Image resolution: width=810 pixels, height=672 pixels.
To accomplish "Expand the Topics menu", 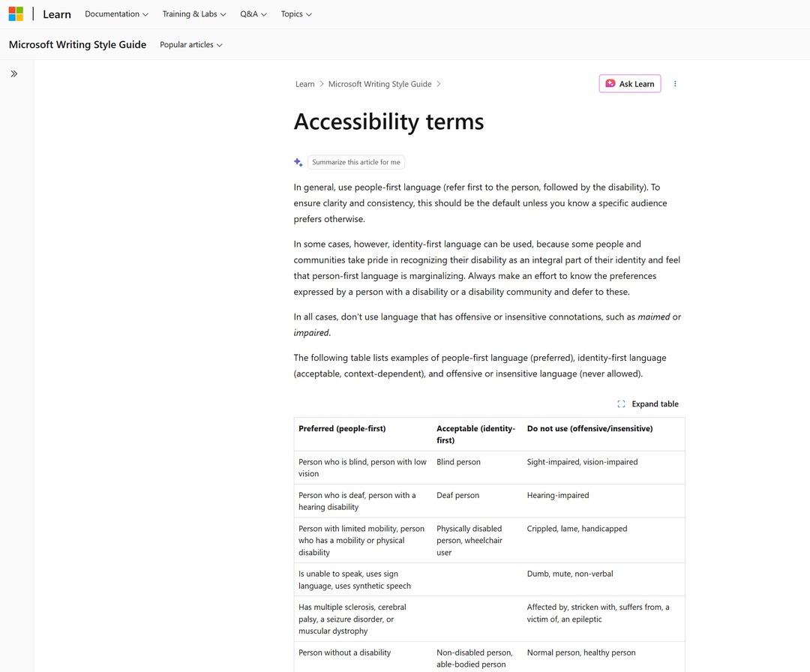I will pos(296,14).
